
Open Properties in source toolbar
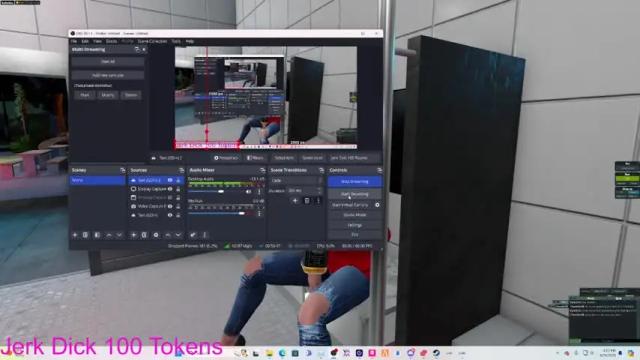(226, 158)
